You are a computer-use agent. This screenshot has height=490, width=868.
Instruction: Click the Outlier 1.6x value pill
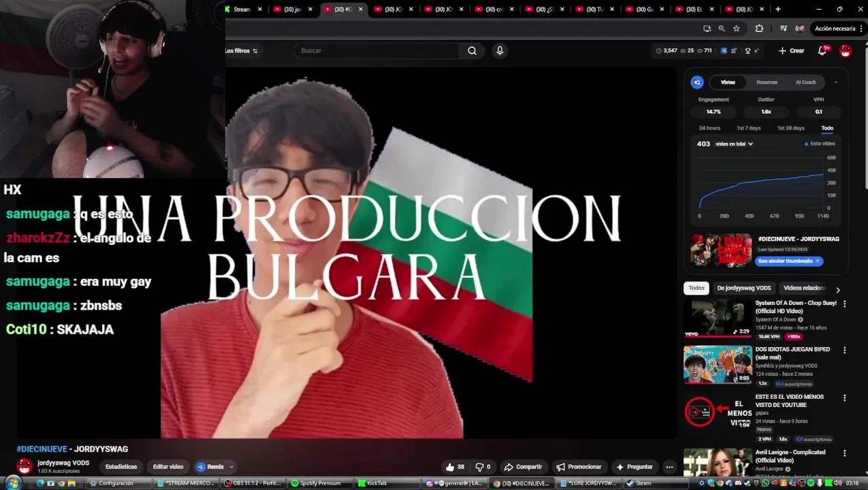766,112
